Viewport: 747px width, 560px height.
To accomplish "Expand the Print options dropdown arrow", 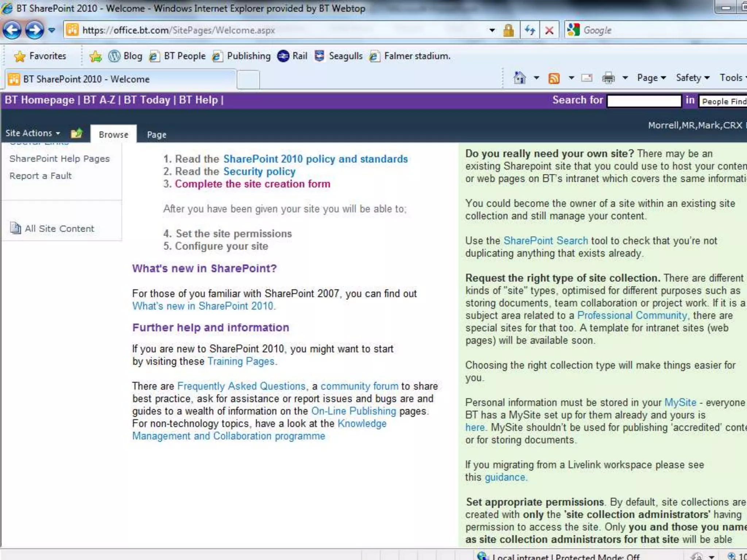I will point(625,78).
